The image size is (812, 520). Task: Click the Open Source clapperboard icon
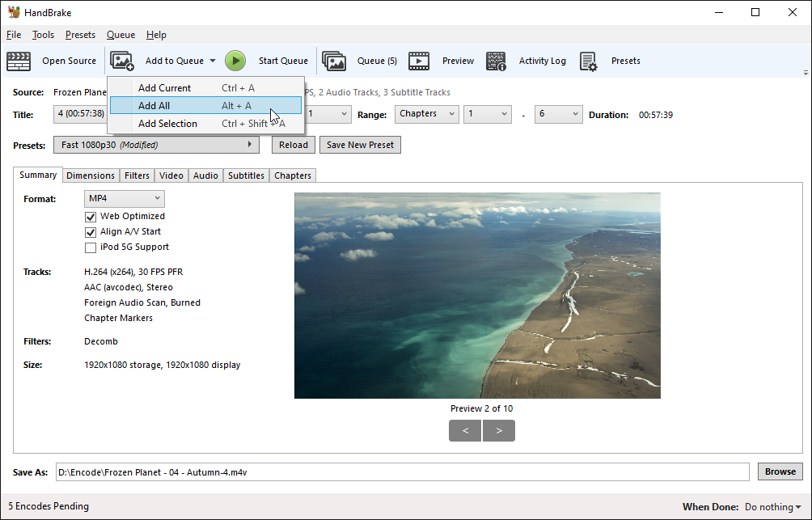[19, 61]
